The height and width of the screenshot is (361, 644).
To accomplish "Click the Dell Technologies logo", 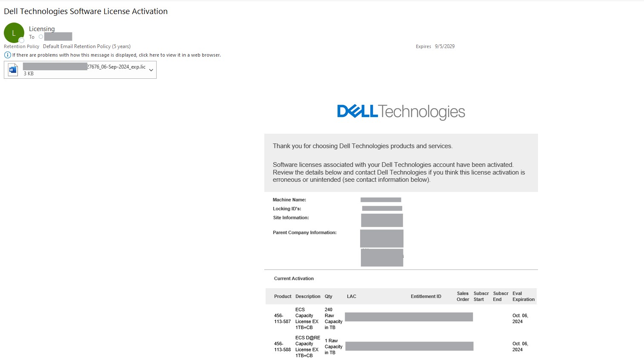I will coord(401,112).
